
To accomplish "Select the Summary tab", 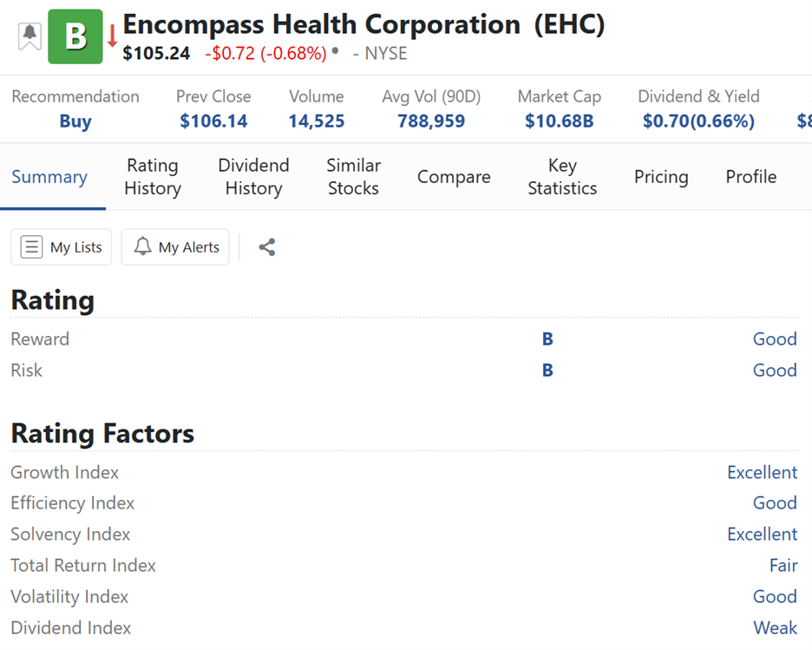I will pos(49,177).
